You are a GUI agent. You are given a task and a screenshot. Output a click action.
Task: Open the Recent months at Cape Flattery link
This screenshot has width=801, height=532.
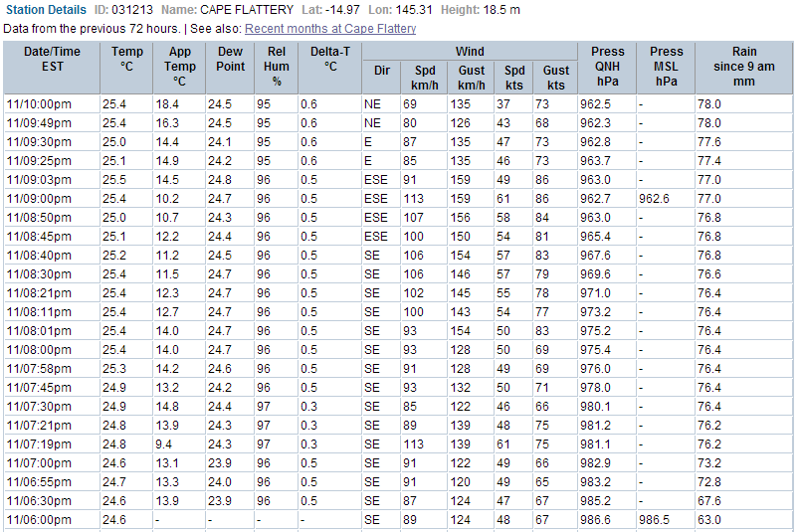point(330,29)
